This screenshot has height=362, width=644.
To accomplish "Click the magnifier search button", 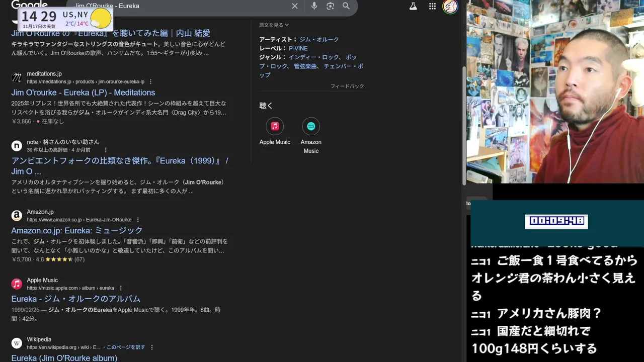I will pyautogui.click(x=346, y=6).
